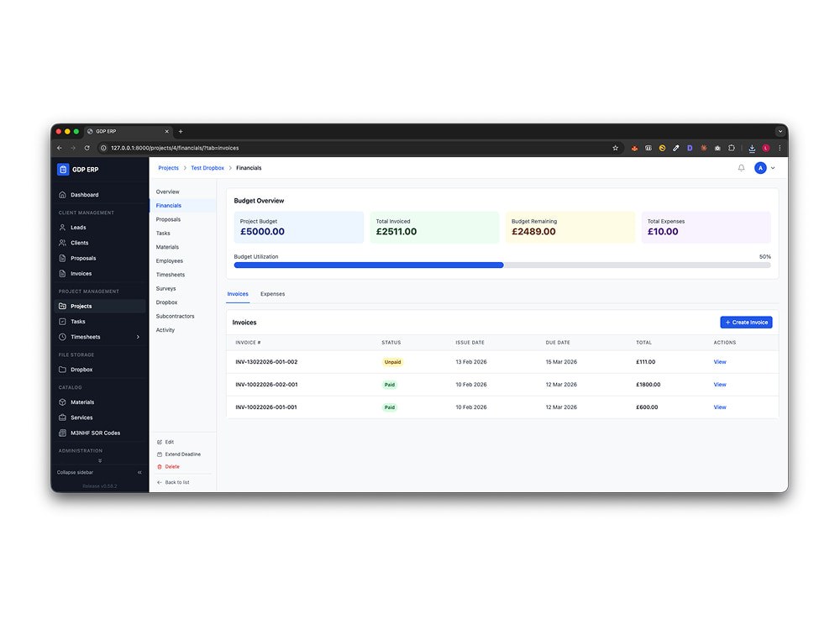Open the Projects breadcrumb link
Screen dimensions: 840x630
point(168,168)
